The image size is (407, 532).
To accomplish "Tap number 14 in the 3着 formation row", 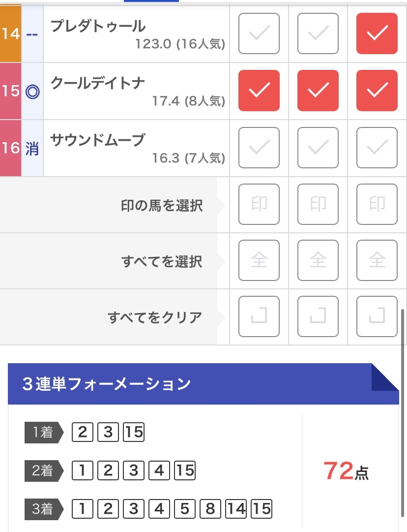I will (x=236, y=508).
